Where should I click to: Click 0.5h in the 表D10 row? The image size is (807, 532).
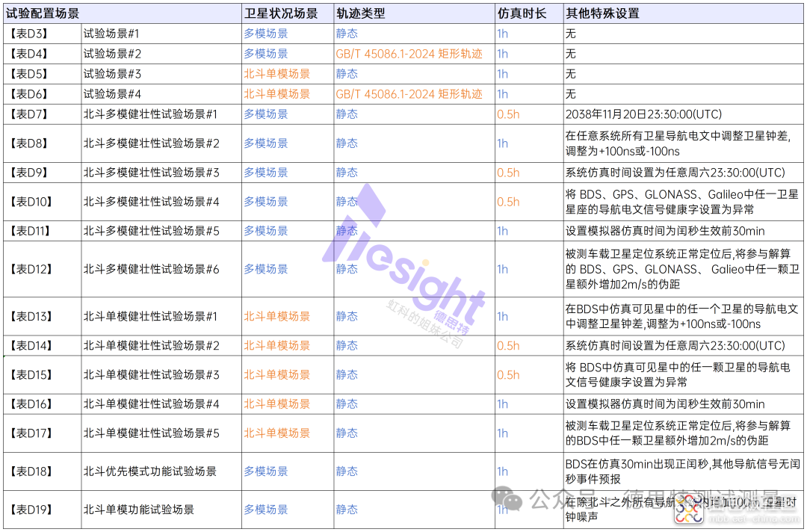pos(509,202)
